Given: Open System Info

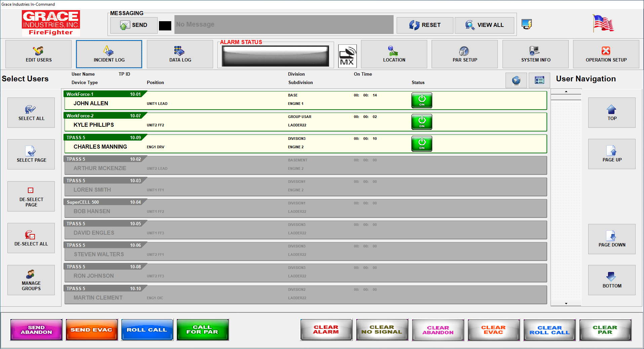Looking at the screenshot, I should tap(535, 54).
